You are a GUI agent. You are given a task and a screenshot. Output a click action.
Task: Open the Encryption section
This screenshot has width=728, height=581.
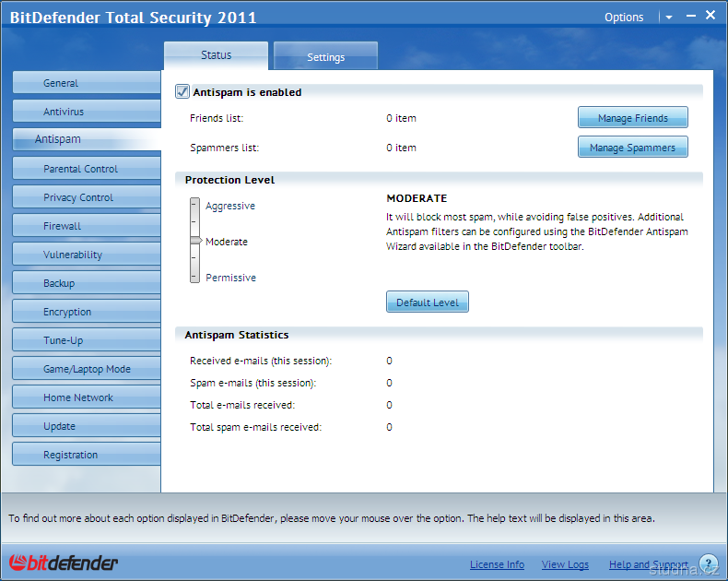87,312
